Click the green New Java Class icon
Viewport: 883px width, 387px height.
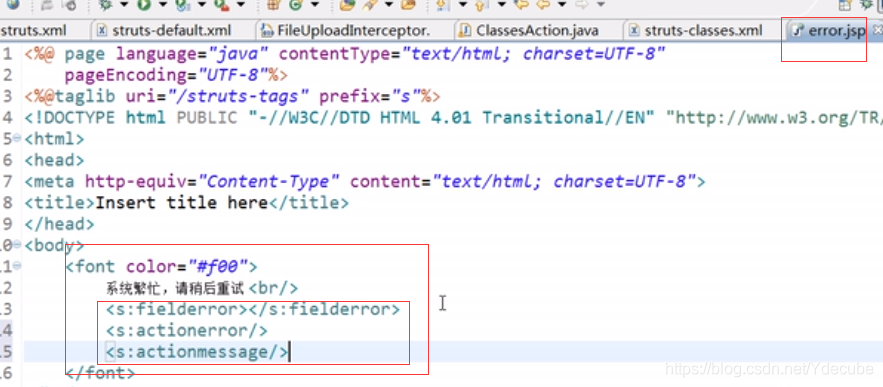click(295, 5)
